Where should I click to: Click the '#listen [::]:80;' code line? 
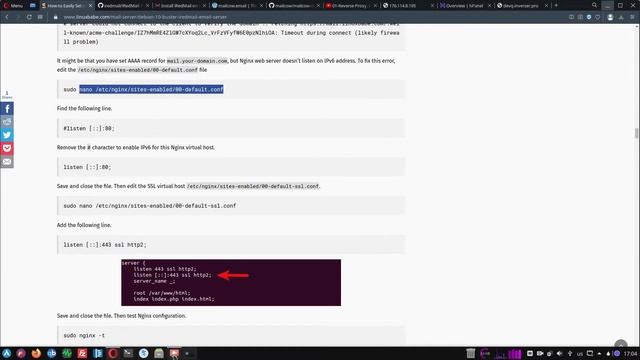89,128
